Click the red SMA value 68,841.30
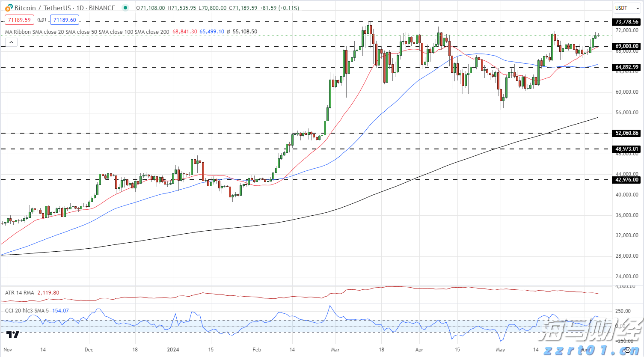The width and height of the screenshot is (644, 357). point(185,32)
